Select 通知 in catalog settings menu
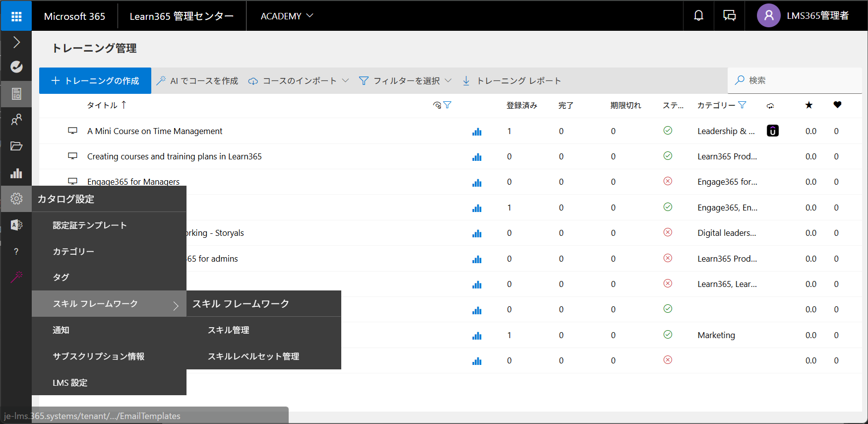Image resolution: width=868 pixels, height=424 pixels. (x=109, y=330)
